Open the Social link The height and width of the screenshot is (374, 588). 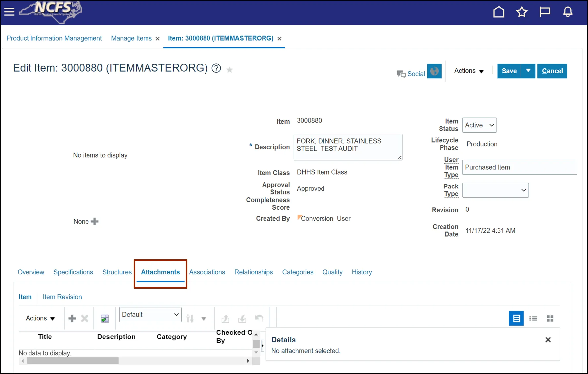[x=416, y=74]
